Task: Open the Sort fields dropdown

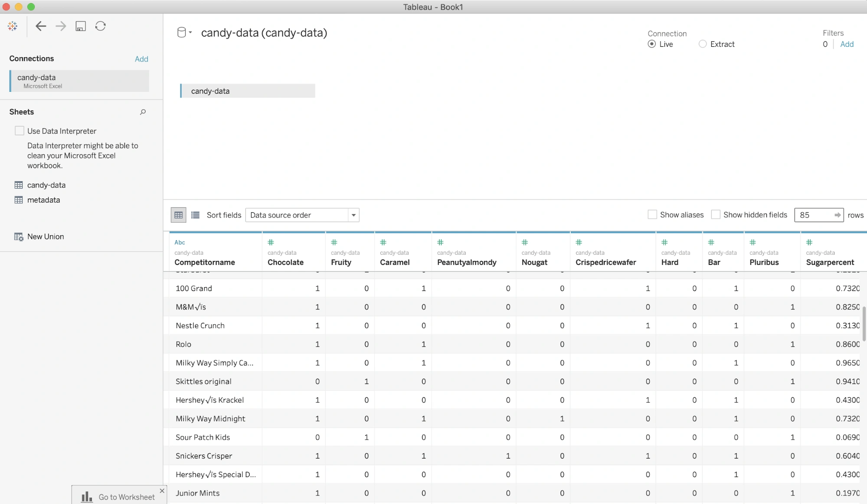Action: (302, 215)
